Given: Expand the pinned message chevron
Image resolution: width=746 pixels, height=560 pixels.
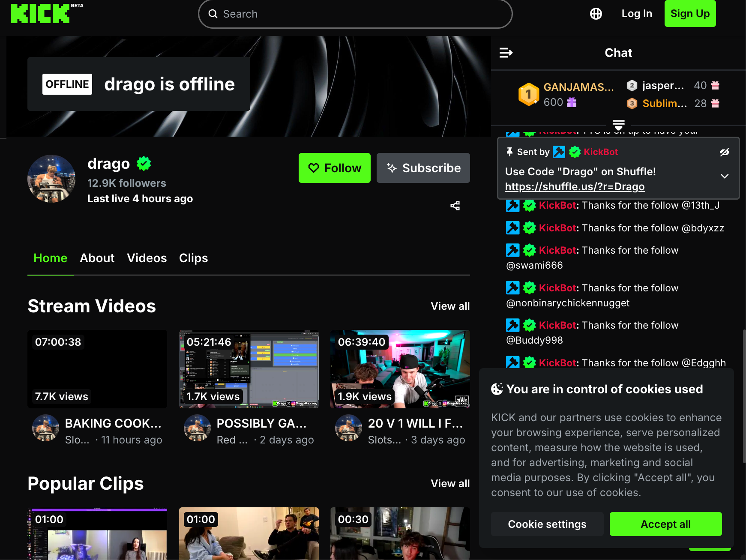Looking at the screenshot, I should (725, 176).
